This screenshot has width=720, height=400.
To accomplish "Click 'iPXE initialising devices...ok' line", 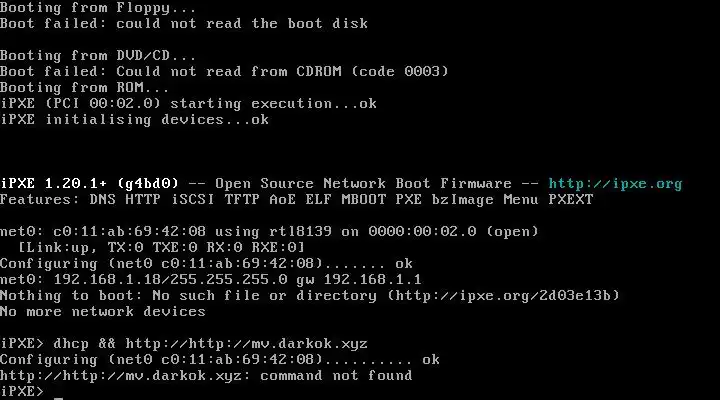I will coord(135,120).
